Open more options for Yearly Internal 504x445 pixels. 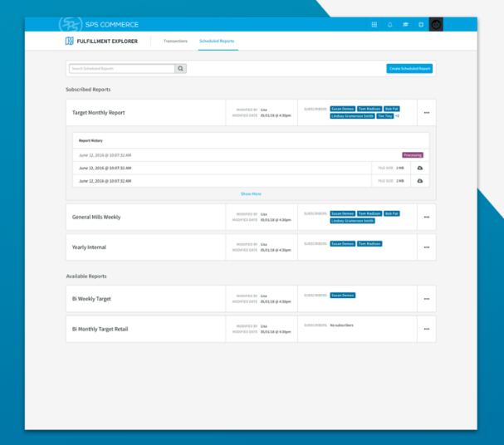click(x=427, y=247)
